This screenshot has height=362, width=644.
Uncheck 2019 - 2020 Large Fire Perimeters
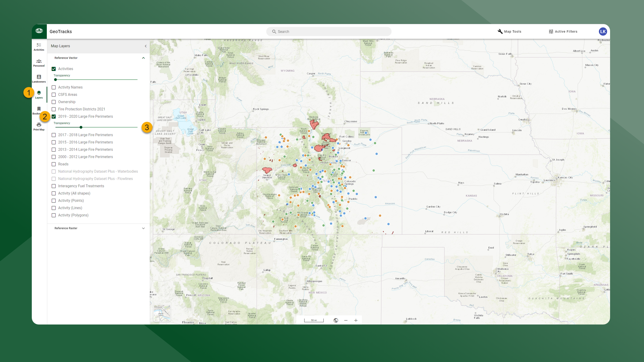[54, 116]
